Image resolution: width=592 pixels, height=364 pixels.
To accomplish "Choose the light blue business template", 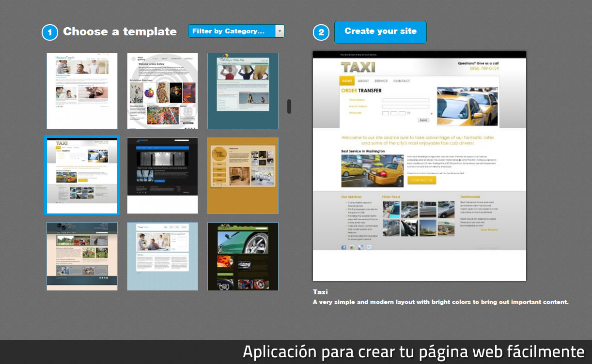I will [162, 256].
